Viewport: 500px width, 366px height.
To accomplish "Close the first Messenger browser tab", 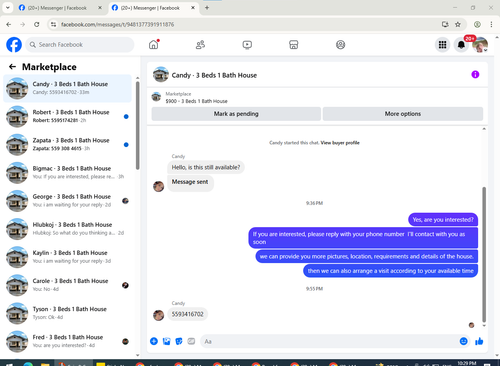I will pyautogui.click(x=100, y=8).
